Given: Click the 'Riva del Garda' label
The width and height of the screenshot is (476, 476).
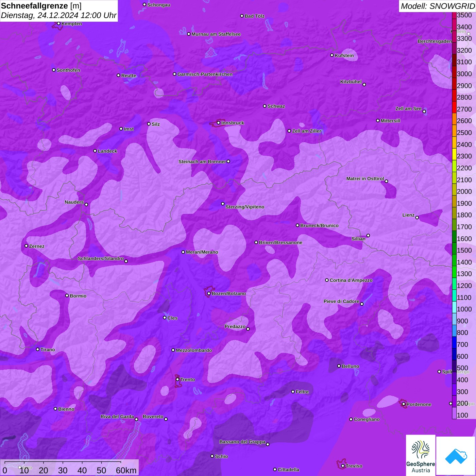Looking at the screenshot, I should point(117,417).
